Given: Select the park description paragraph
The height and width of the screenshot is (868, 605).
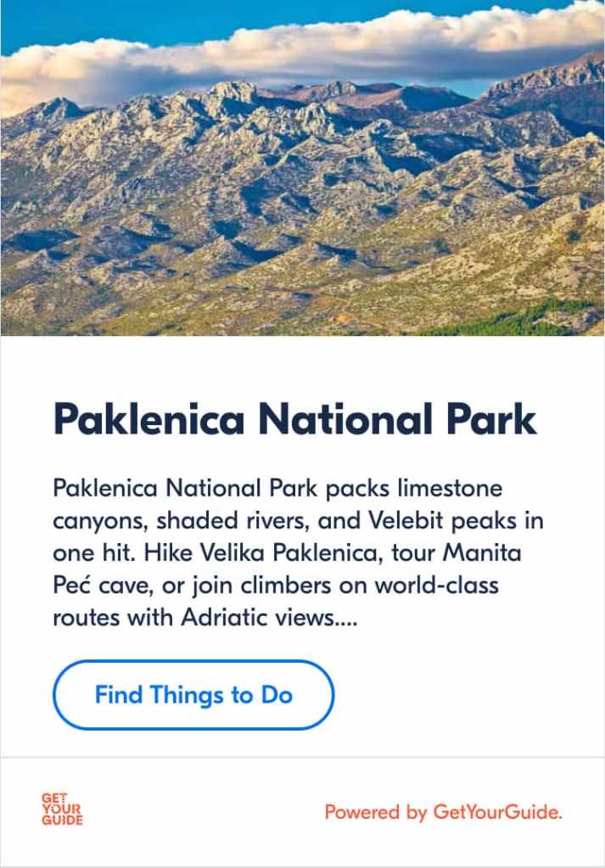Looking at the screenshot, I should [x=297, y=553].
